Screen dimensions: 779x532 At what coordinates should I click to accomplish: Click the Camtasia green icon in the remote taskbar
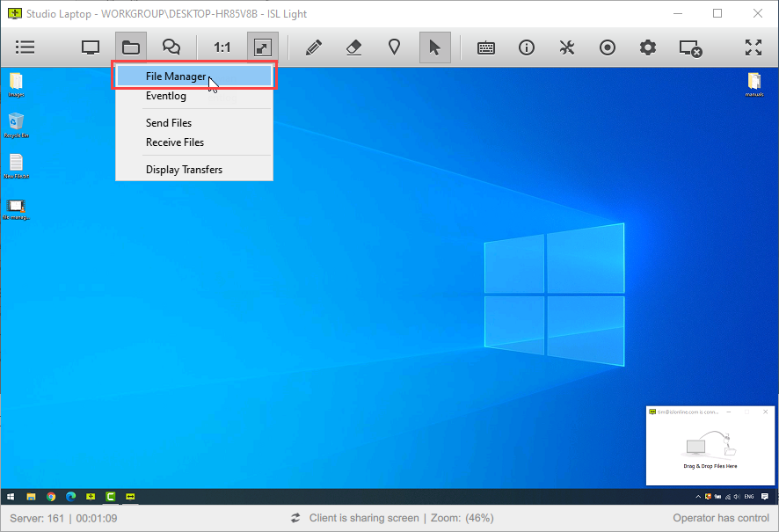pyautogui.click(x=110, y=496)
